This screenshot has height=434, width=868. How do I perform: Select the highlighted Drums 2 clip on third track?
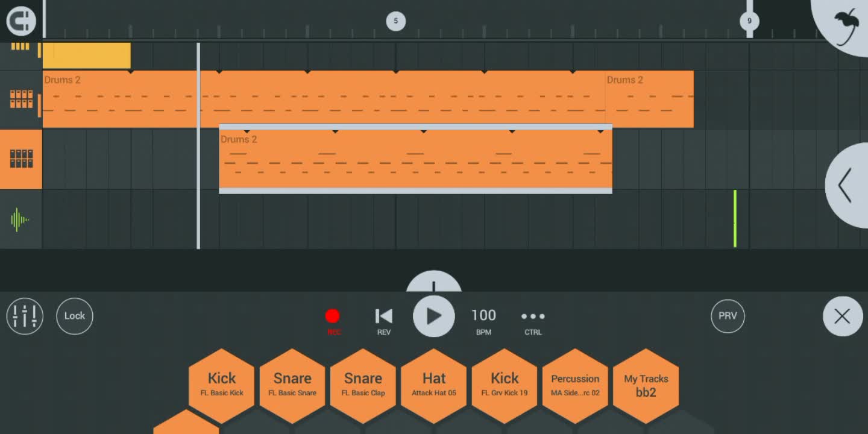tap(415, 159)
